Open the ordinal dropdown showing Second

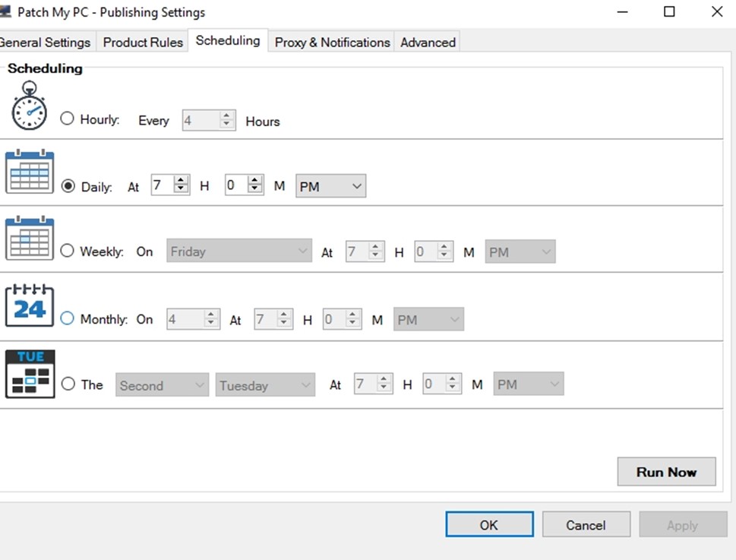162,385
